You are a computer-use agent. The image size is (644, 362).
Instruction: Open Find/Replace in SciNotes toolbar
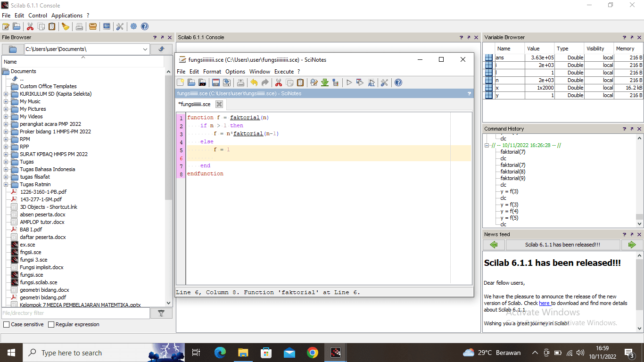[x=314, y=82]
